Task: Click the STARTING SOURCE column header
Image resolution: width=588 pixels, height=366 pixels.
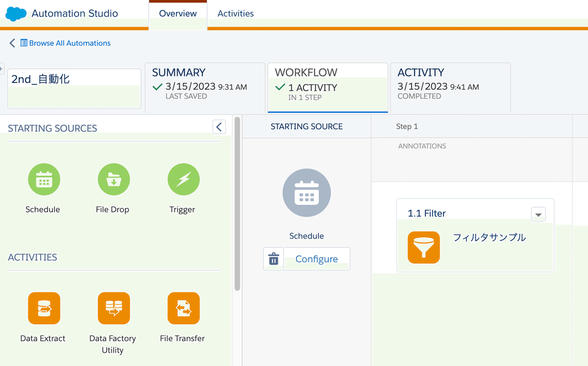Action: pos(307,127)
